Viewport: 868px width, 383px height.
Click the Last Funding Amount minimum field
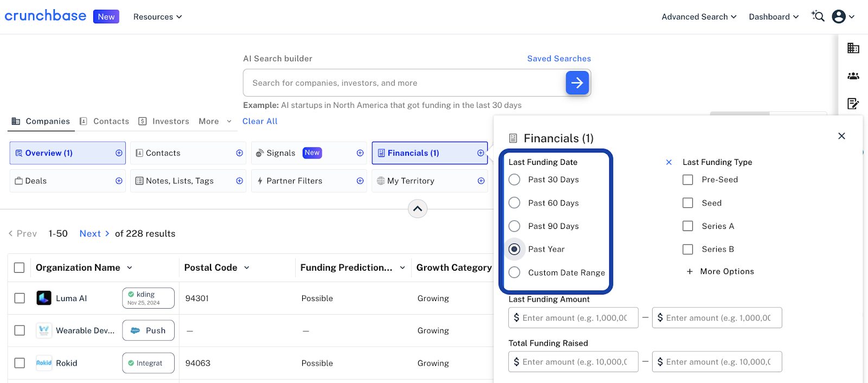click(573, 318)
